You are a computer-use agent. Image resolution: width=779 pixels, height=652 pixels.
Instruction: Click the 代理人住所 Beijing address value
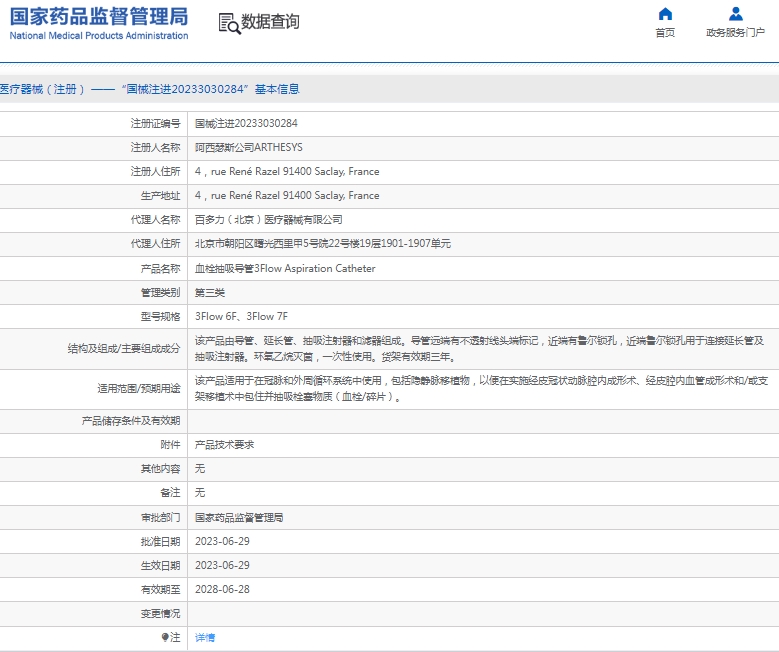pos(322,244)
